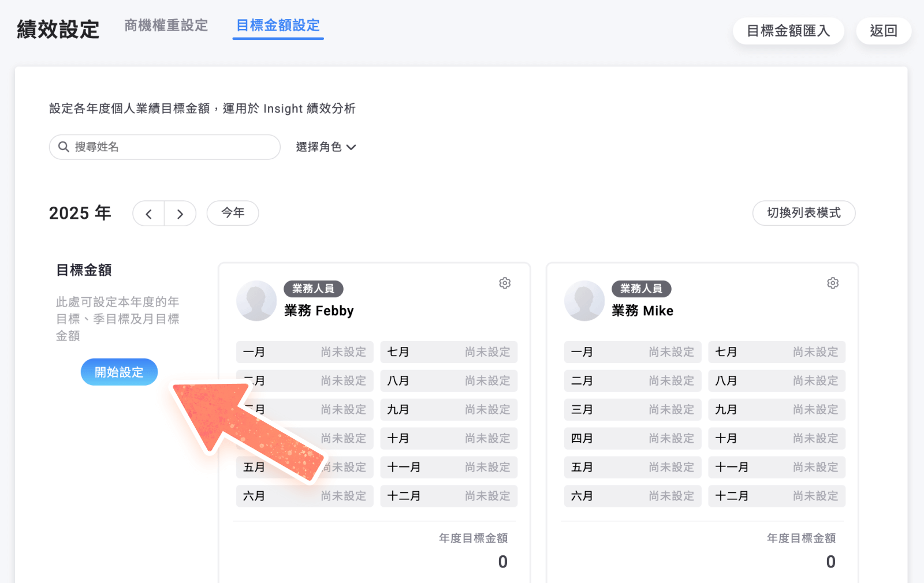Click inside the 搜尋姓名 search field
This screenshot has height=583, width=924.
click(x=165, y=147)
